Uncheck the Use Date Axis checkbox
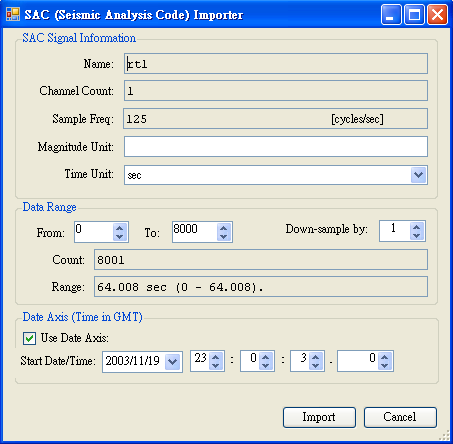Image resolution: width=453 pixels, height=444 pixels. (29, 338)
